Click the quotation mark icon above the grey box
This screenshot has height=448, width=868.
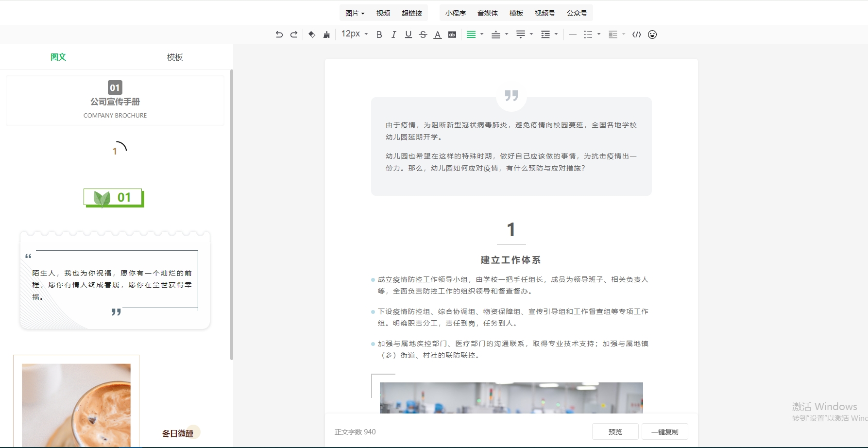pyautogui.click(x=511, y=96)
